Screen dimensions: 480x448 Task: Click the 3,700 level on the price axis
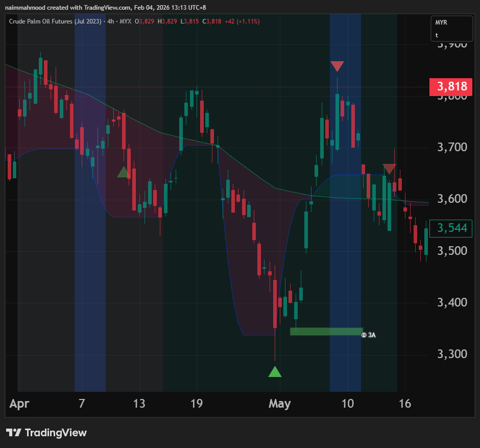tap(451, 148)
